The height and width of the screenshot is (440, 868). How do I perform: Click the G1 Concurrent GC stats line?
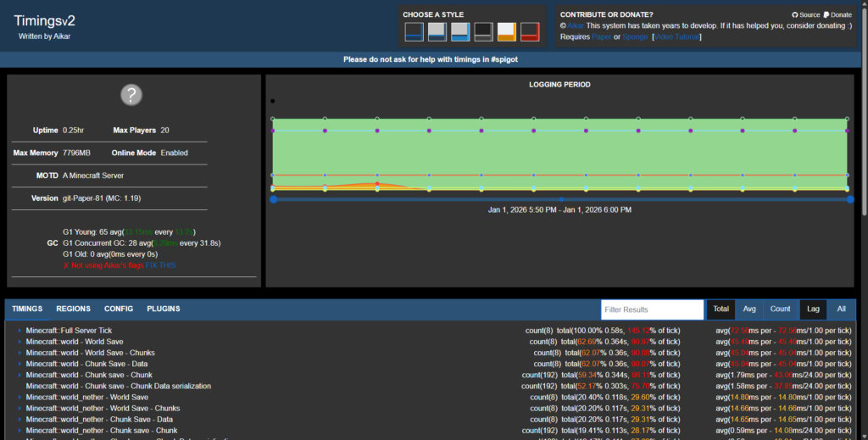click(142, 243)
